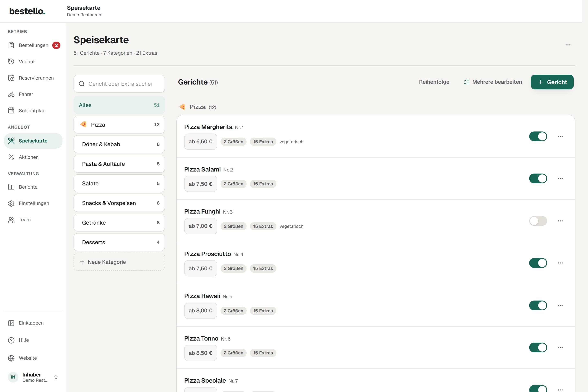The image size is (588, 392).
Task: Click the ab 6,50 € price of Margherita
Action: [200, 141]
